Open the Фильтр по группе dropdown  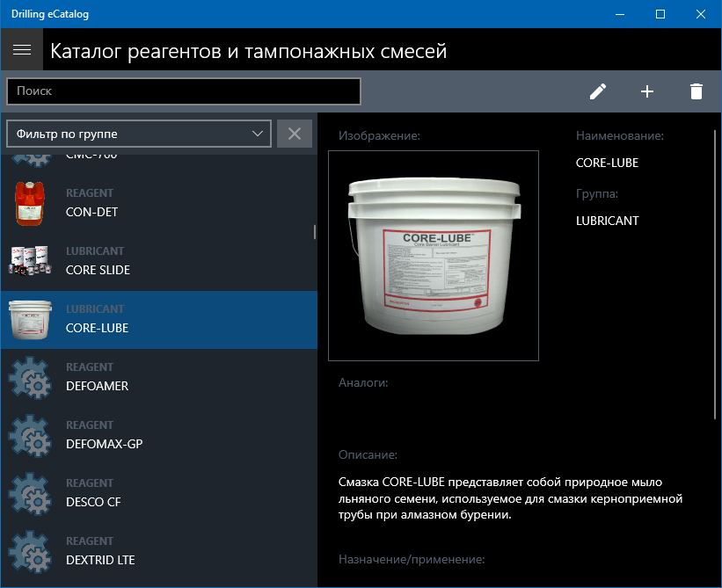tap(139, 134)
